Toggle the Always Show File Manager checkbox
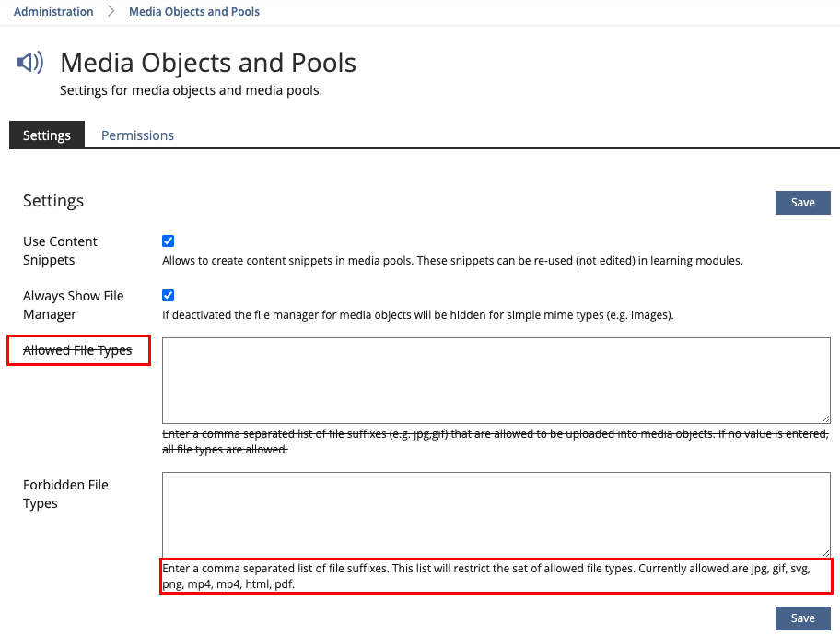Screen dimensions: 840x636 pyautogui.click(x=169, y=296)
